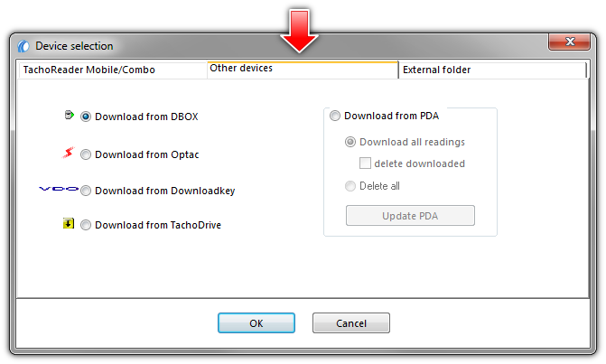This screenshot has width=606, height=364.
Task: Select Download from Optac option
Action: (86, 154)
